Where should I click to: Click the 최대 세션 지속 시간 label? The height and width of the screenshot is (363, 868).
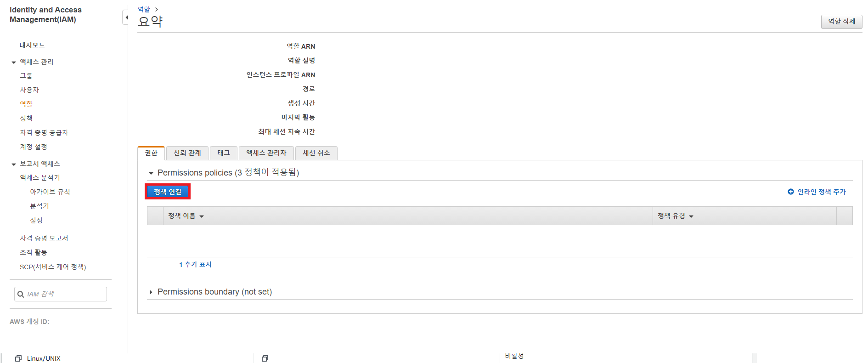287,131
